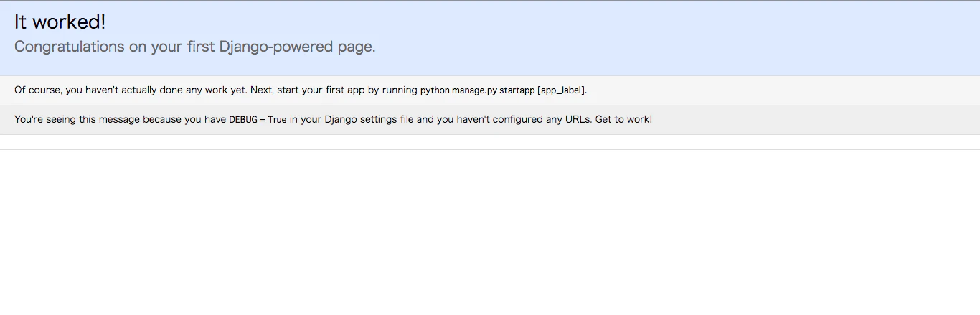Image resolution: width=980 pixels, height=315 pixels.
Task: Click the "It worked!" heading
Action: click(60, 22)
